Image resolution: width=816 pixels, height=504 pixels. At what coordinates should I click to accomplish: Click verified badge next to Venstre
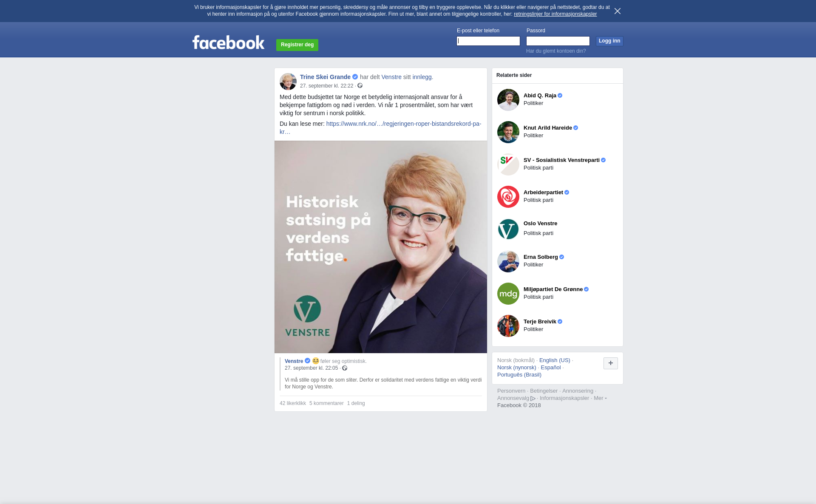click(307, 361)
